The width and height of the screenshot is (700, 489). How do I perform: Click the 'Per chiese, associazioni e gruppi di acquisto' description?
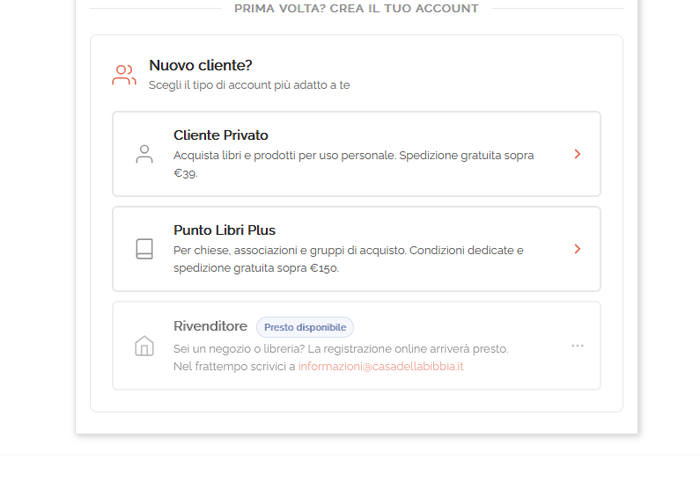[x=290, y=250]
